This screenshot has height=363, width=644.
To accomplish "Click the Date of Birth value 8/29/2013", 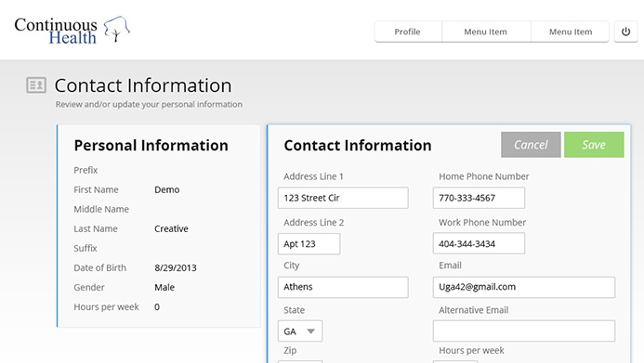I will click(x=176, y=268).
